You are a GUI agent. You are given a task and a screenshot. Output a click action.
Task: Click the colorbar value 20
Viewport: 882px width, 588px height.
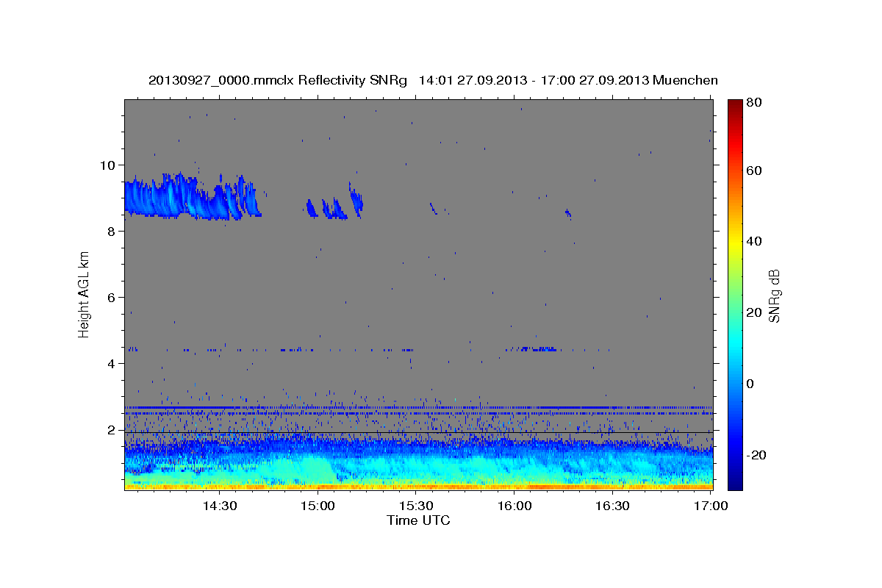pos(756,312)
